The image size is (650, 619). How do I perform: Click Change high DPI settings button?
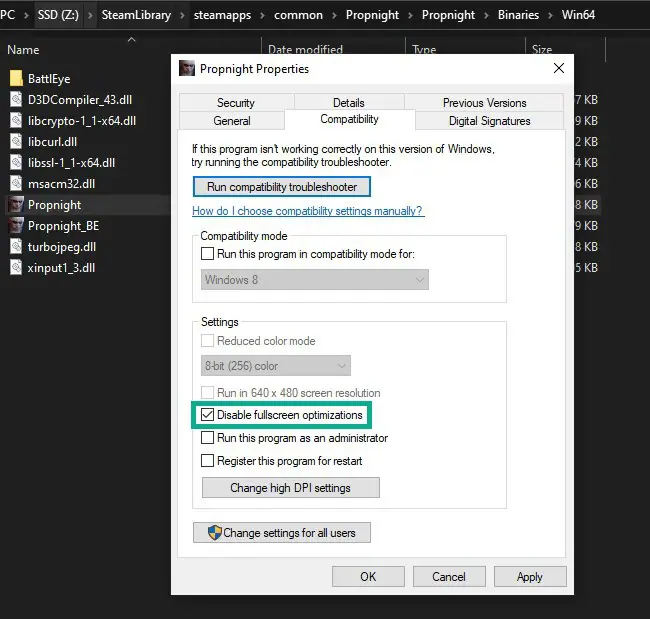(x=291, y=488)
